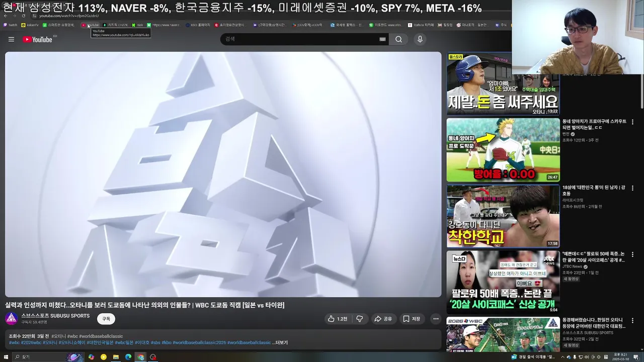Open YouTube bookmark in bookmarks bar
644x362 pixels.
pyautogui.click(x=91, y=25)
